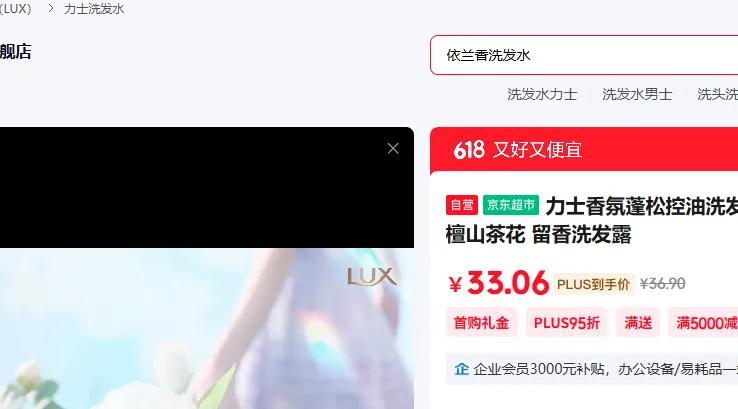
Task: Click the 满5000减 promotion tag
Action: pos(703,322)
